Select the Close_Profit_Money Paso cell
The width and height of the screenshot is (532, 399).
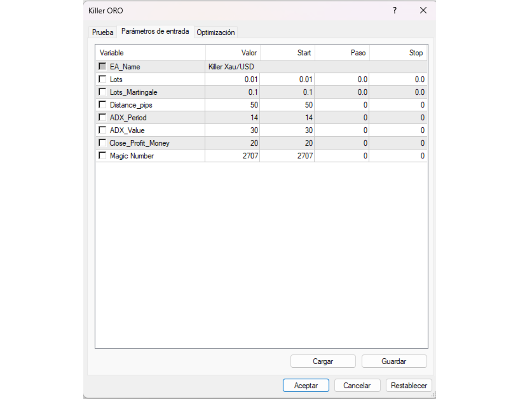click(x=342, y=143)
